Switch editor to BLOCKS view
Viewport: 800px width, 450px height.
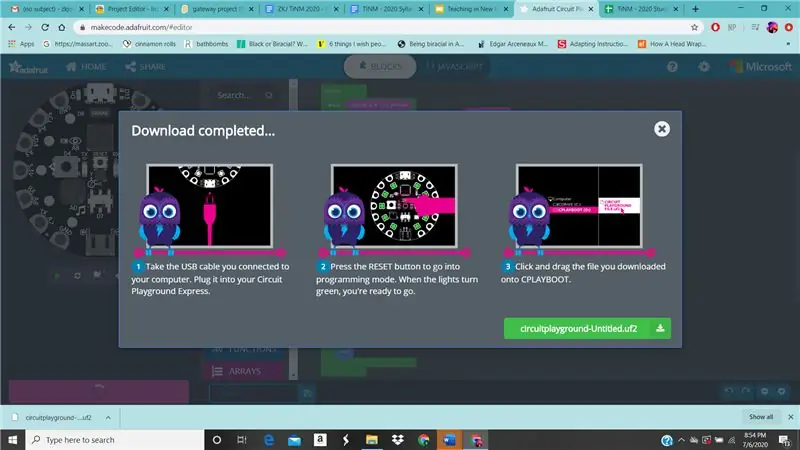(380, 67)
